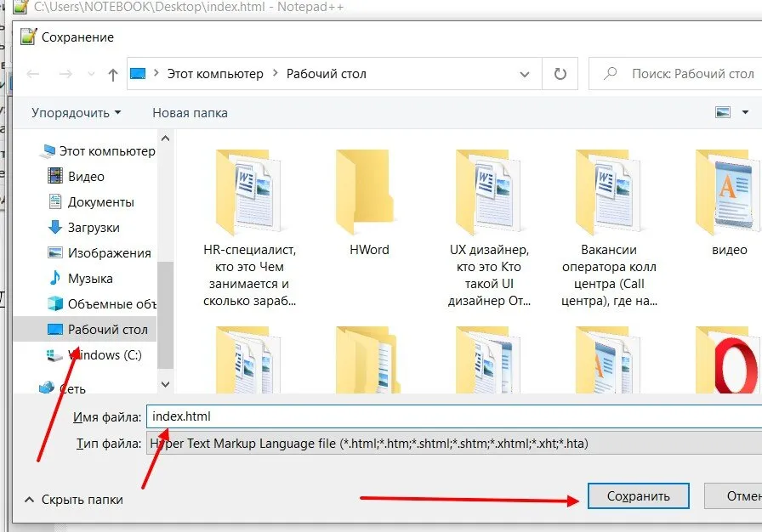Click the Back navigation arrow
762x532 pixels.
33,74
